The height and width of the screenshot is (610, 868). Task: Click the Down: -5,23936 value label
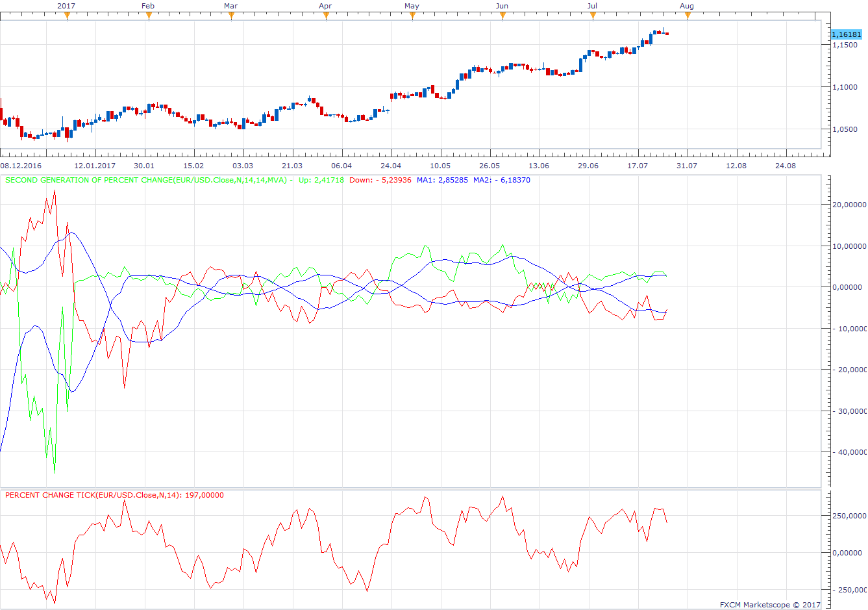coord(380,180)
